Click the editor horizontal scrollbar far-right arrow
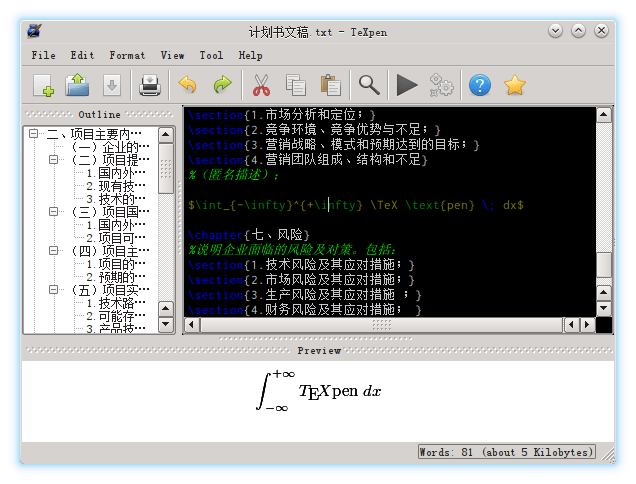The height and width of the screenshot is (484, 636). [587, 325]
